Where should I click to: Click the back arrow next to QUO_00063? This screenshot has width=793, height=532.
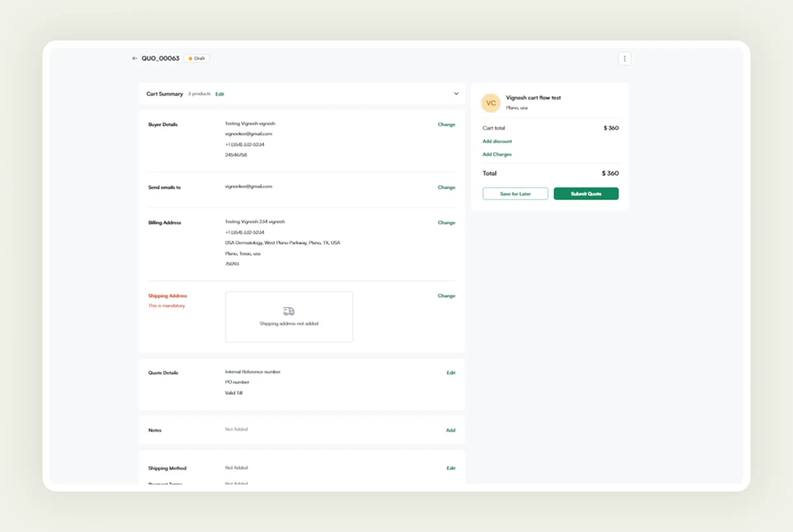tap(135, 58)
